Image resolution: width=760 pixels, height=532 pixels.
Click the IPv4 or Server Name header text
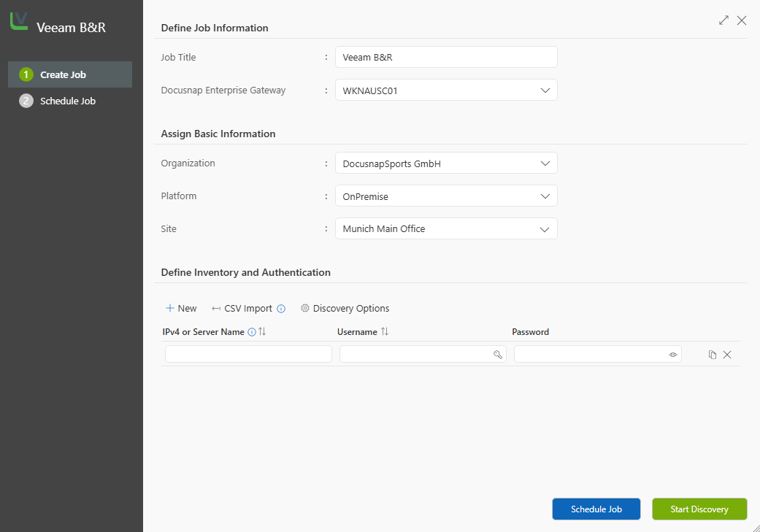click(203, 332)
